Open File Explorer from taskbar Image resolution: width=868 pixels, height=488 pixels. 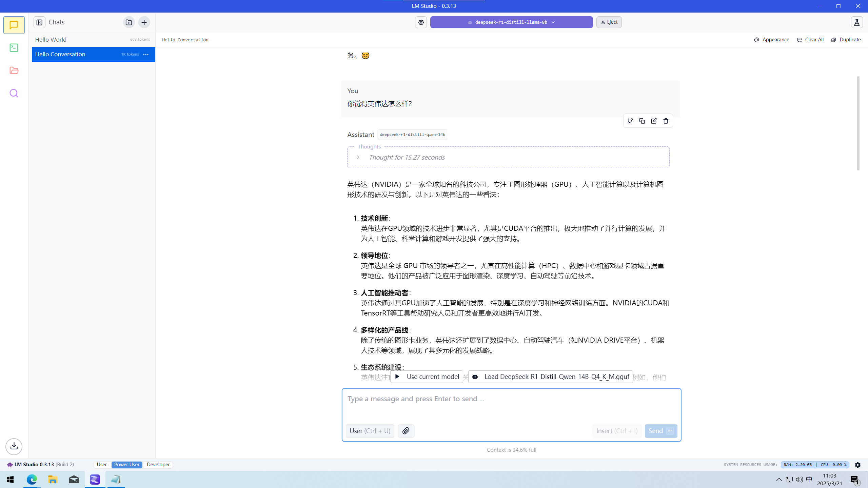pos(53,480)
